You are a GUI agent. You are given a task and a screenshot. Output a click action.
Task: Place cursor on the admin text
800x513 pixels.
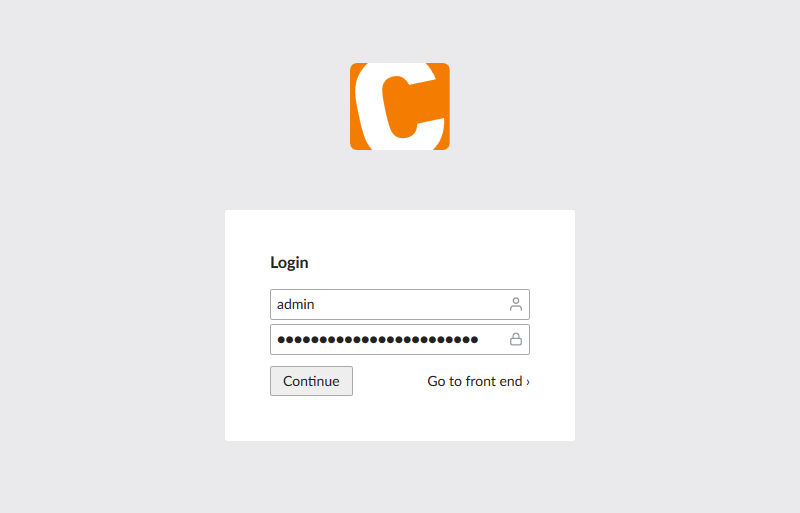click(295, 304)
